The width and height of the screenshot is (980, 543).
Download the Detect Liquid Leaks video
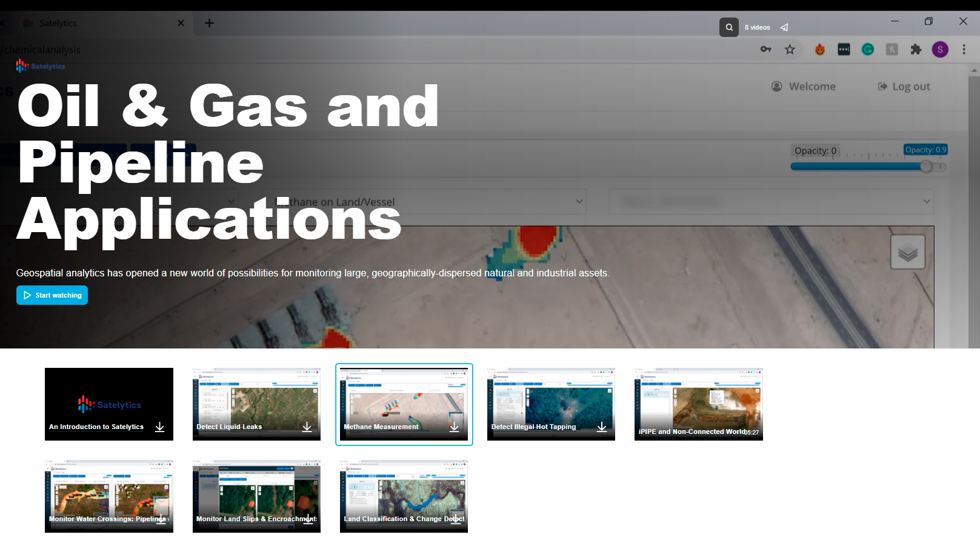point(307,427)
